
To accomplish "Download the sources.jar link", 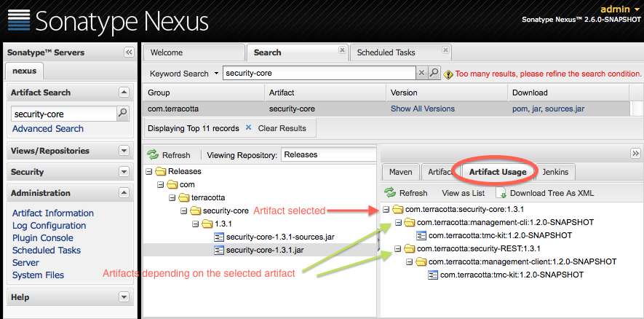I will point(565,109).
